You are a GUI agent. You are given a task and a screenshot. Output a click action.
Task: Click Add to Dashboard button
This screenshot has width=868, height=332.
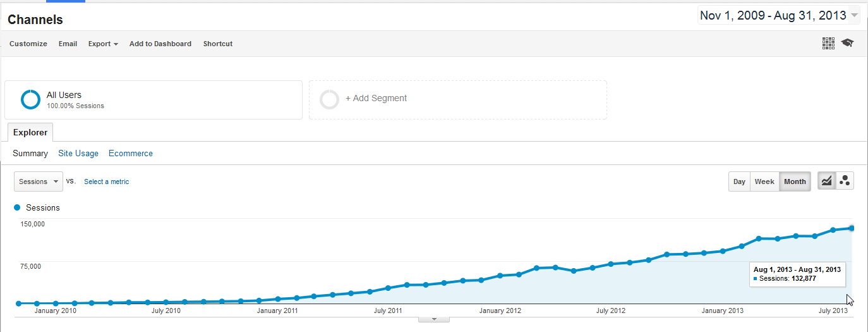pyautogui.click(x=160, y=44)
